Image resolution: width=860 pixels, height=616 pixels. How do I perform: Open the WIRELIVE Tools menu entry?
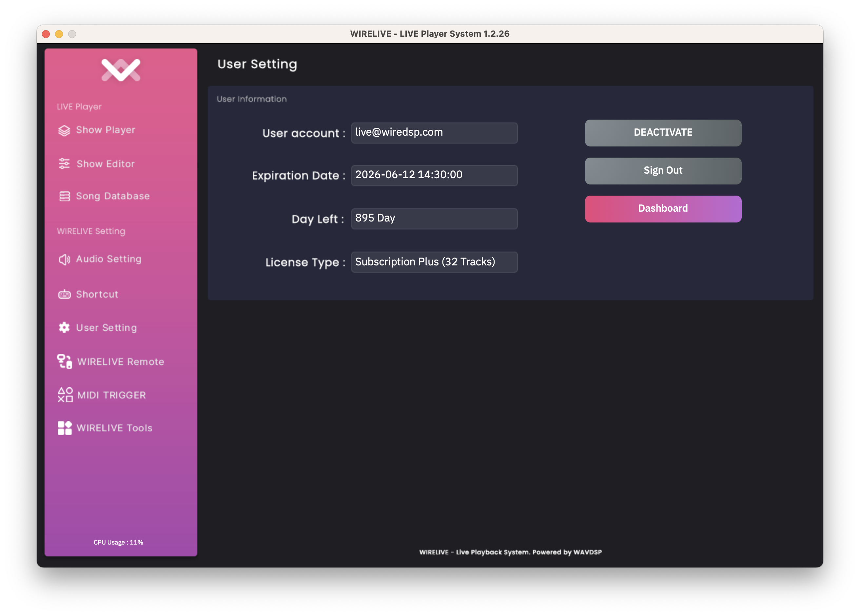click(x=114, y=428)
